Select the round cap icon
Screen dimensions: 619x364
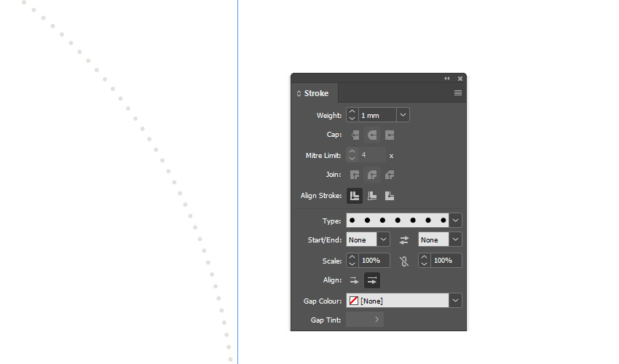[x=372, y=135]
